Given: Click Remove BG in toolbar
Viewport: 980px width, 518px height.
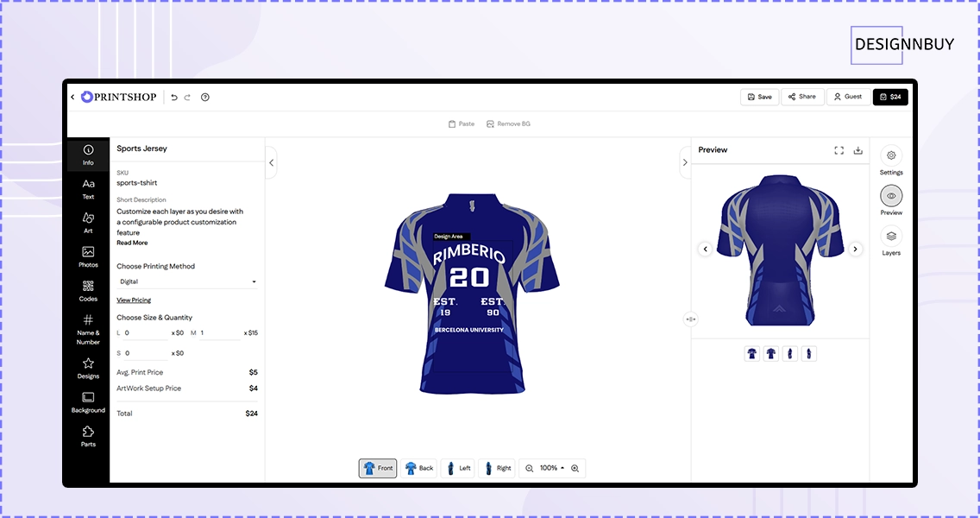Looking at the screenshot, I should (508, 123).
